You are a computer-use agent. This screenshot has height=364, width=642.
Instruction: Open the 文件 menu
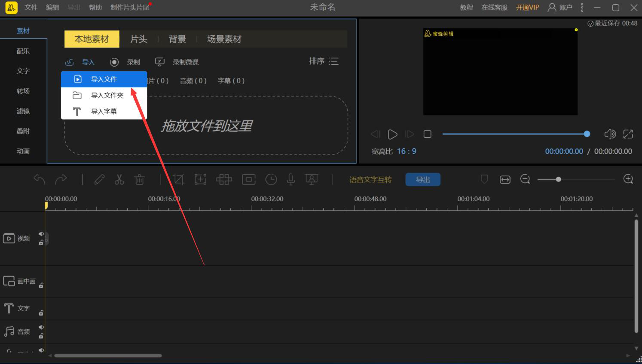tap(31, 7)
